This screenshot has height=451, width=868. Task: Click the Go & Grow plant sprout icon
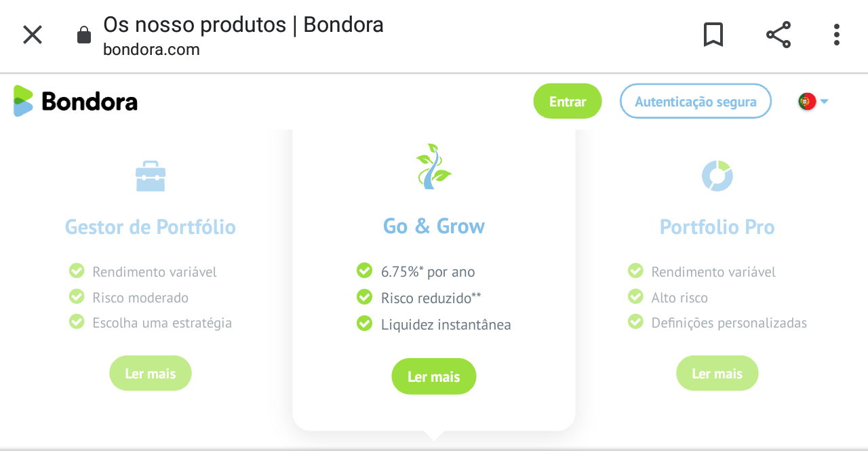click(x=434, y=165)
